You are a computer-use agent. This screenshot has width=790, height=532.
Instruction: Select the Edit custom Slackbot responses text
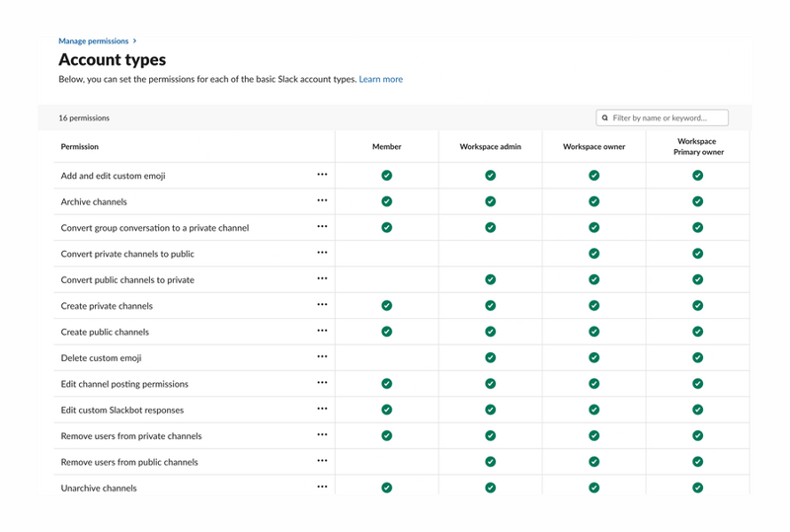(122, 410)
